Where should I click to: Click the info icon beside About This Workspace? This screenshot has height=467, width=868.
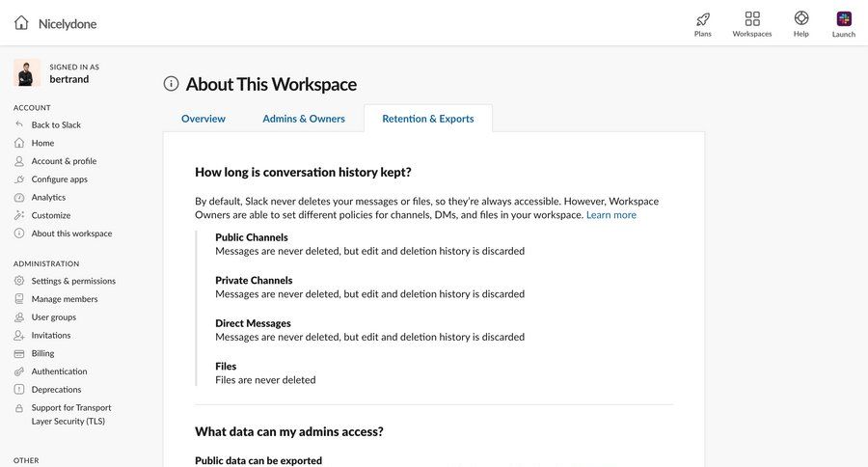pyautogui.click(x=171, y=84)
